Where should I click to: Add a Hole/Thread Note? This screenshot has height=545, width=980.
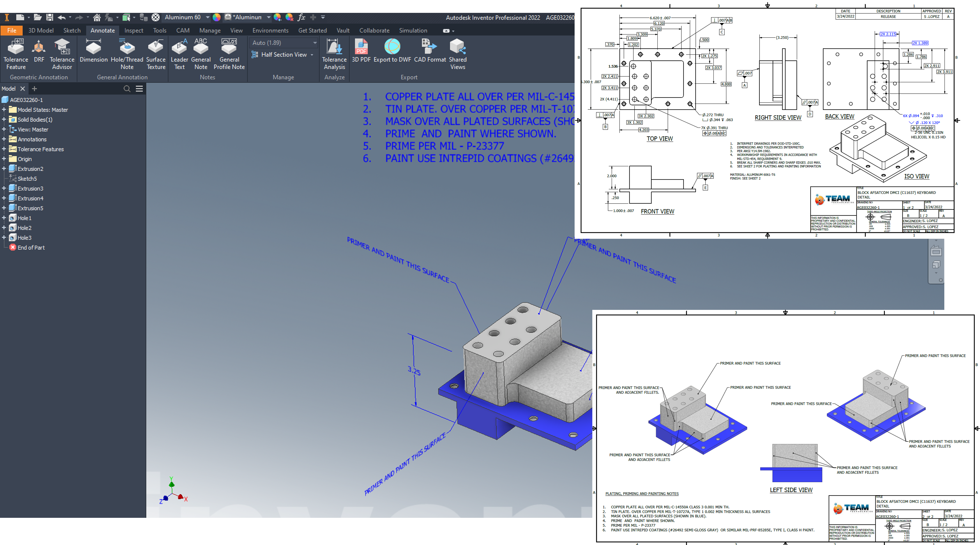click(127, 54)
